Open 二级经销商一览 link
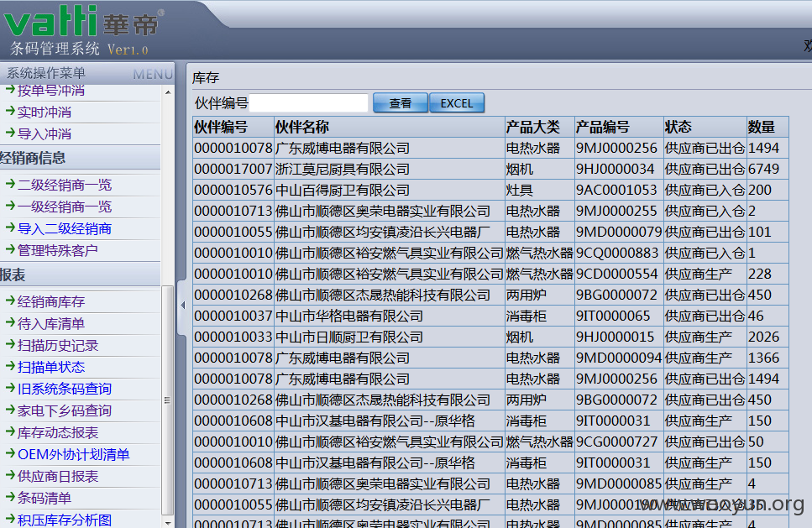This screenshot has height=528, width=812. click(65, 185)
